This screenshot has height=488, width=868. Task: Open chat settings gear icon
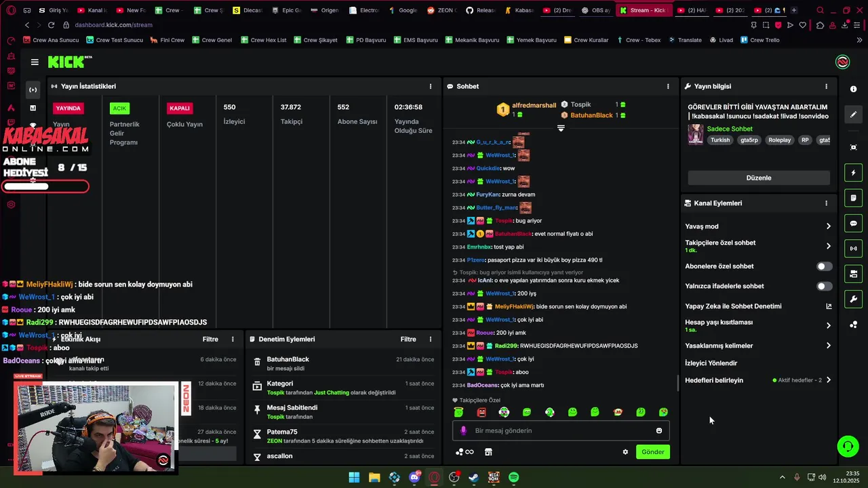click(625, 452)
